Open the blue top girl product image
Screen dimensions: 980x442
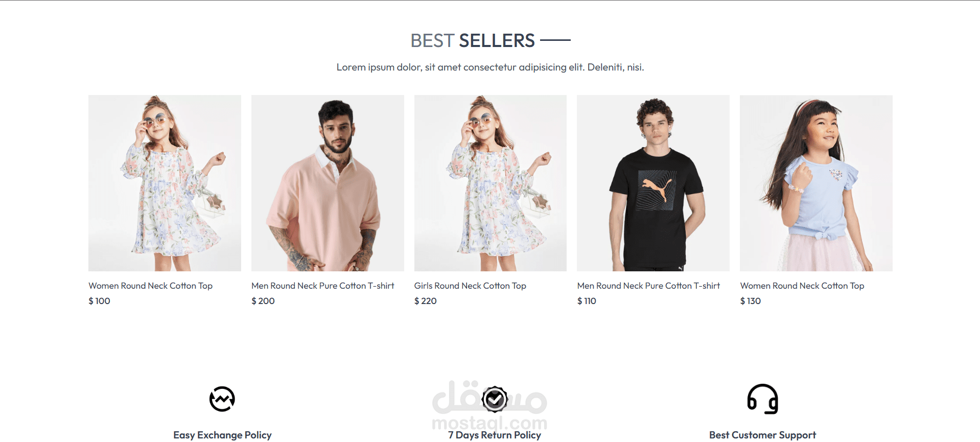pyautogui.click(x=816, y=183)
